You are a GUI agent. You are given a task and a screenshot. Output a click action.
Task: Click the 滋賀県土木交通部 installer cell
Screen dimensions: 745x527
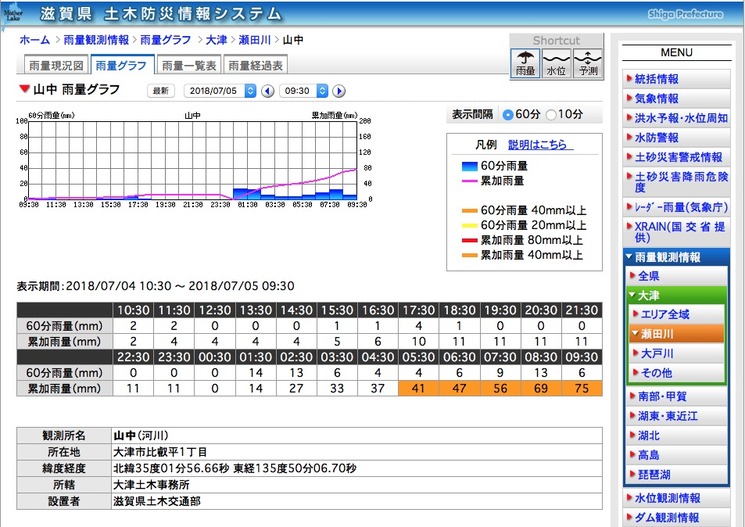click(357, 501)
